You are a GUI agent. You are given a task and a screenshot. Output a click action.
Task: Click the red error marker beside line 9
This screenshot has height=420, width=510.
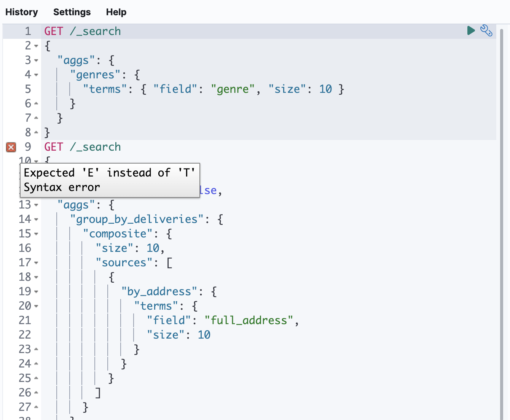tap(10, 147)
